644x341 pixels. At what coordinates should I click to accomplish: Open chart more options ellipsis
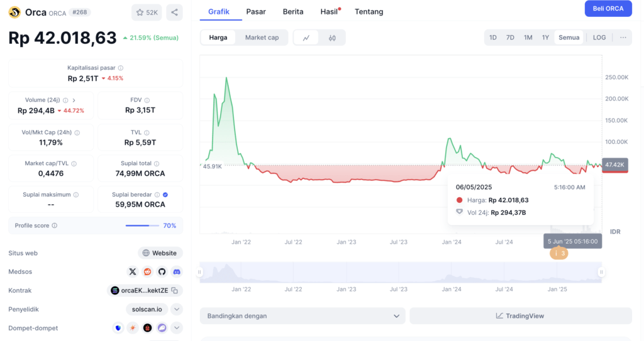[623, 37]
